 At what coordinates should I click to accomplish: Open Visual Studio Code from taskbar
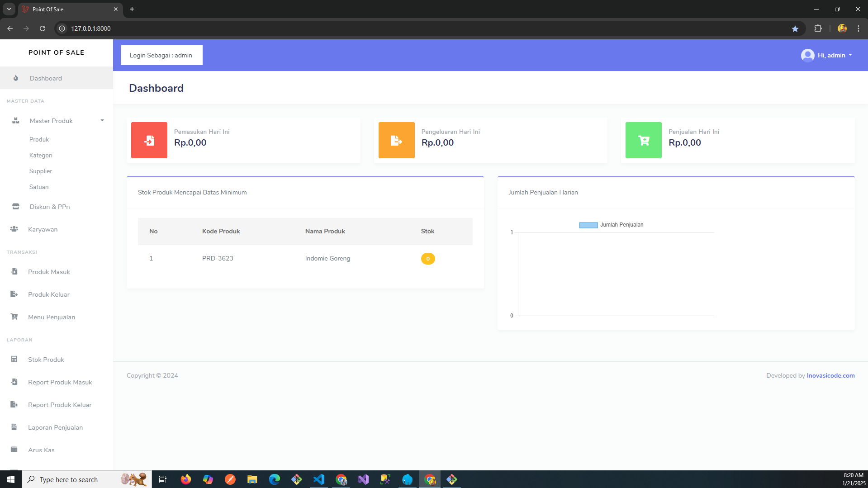pyautogui.click(x=319, y=479)
